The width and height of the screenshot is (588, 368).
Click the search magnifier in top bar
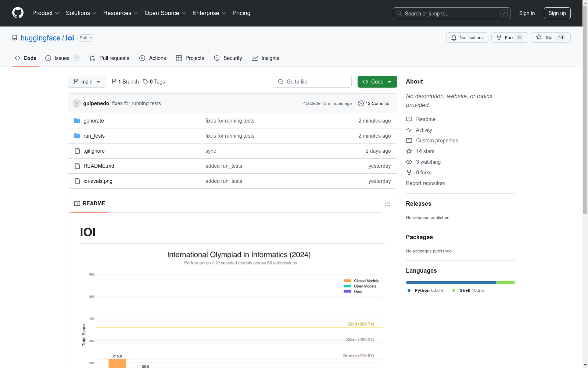tap(399, 13)
